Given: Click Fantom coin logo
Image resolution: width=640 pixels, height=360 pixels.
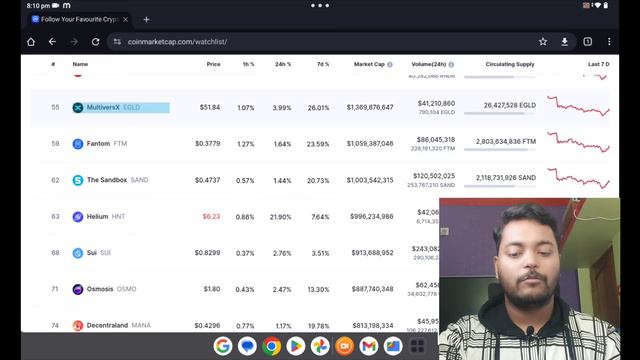Looking at the screenshot, I should pos(78,144).
